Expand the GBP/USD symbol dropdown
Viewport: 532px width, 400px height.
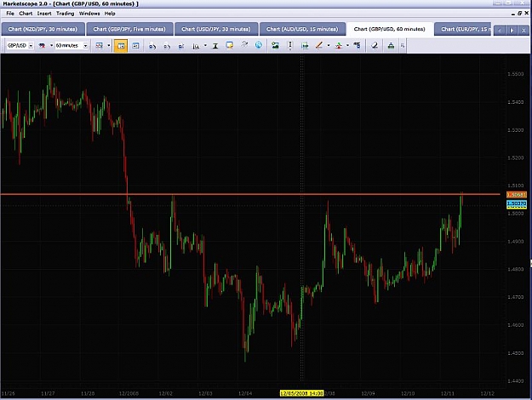31,45
